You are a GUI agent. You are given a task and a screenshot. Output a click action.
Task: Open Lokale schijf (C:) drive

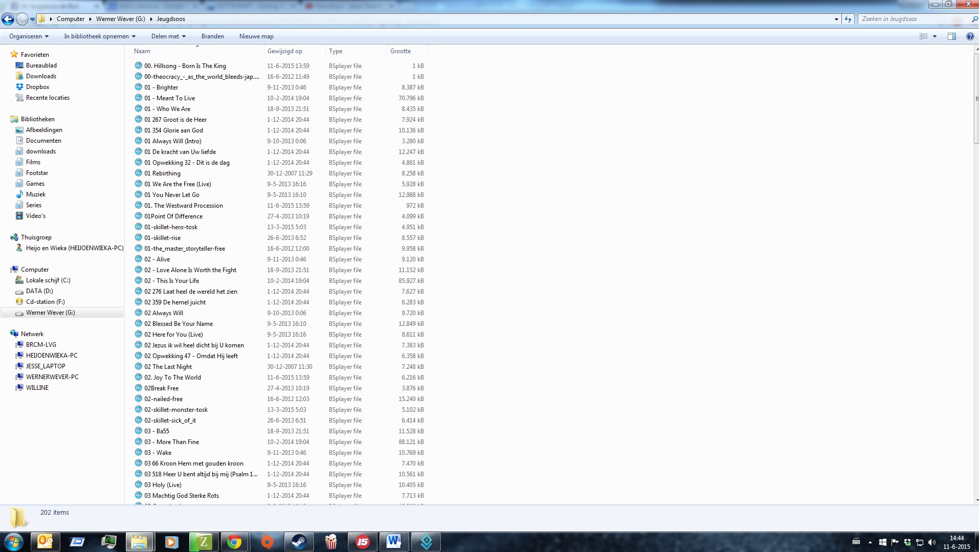pyautogui.click(x=48, y=280)
